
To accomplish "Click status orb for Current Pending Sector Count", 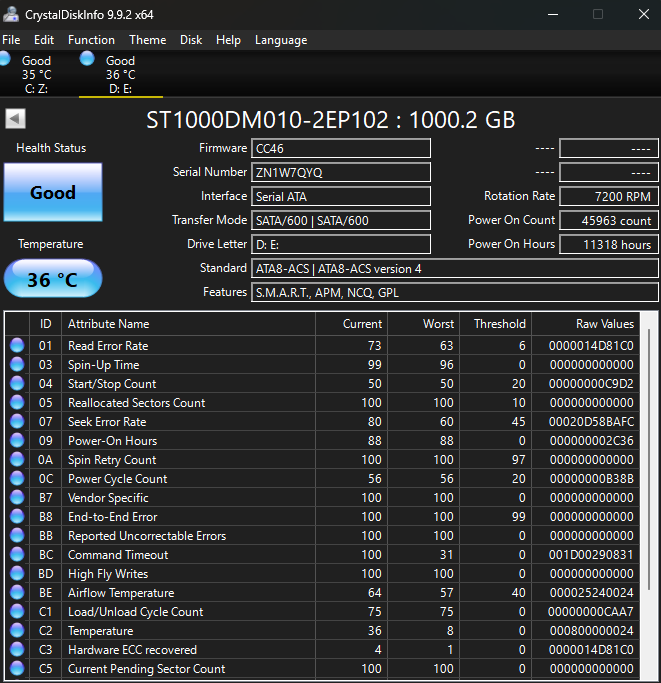I will [x=17, y=668].
